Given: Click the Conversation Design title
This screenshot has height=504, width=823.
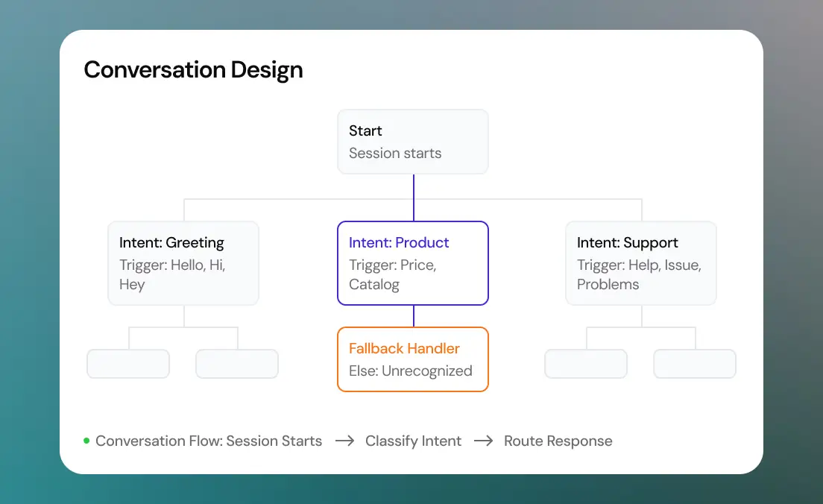Looking at the screenshot, I should pos(193,70).
